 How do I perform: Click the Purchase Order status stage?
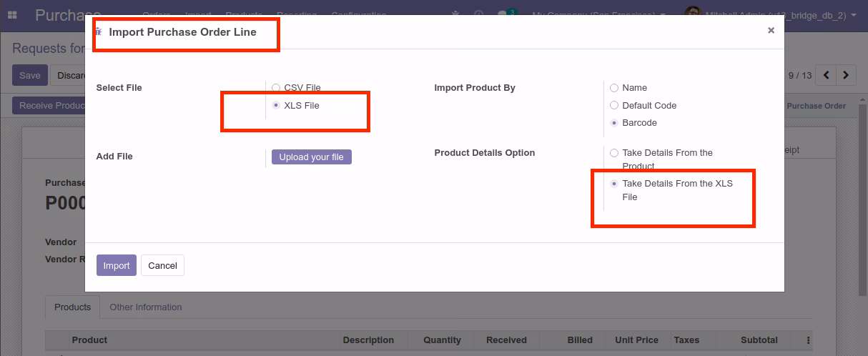click(x=817, y=106)
